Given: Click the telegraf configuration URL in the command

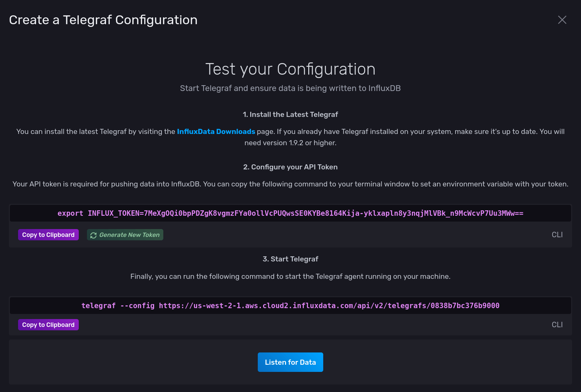Looking at the screenshot, I should pos(329,305).
